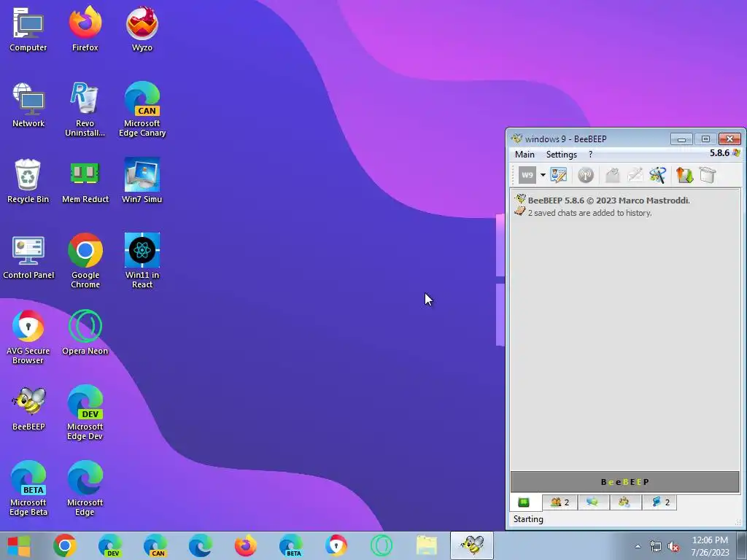
Task: Select Microsoft Edge Dev desktop icon
Action: (x=85, y=413)
